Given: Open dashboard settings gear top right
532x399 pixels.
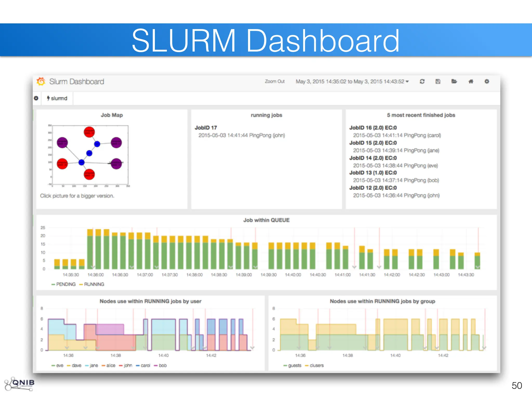Looking at the screenshot, I should 487,82.
